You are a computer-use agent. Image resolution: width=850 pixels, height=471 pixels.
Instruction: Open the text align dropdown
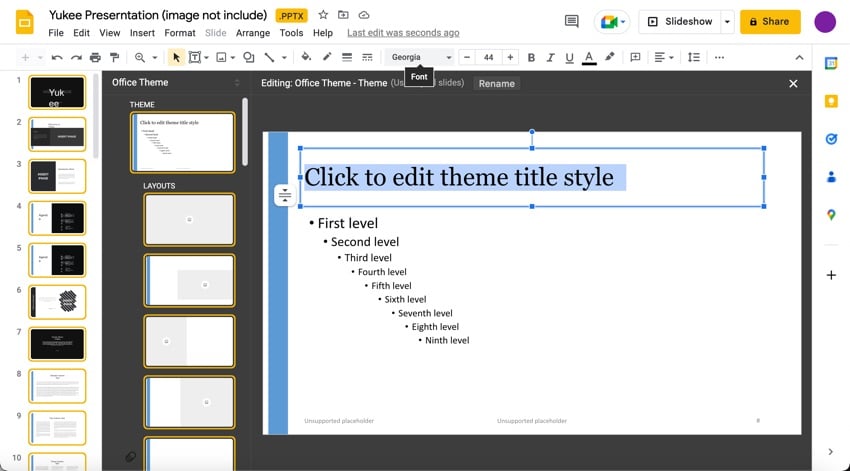(x=664, y=58)
